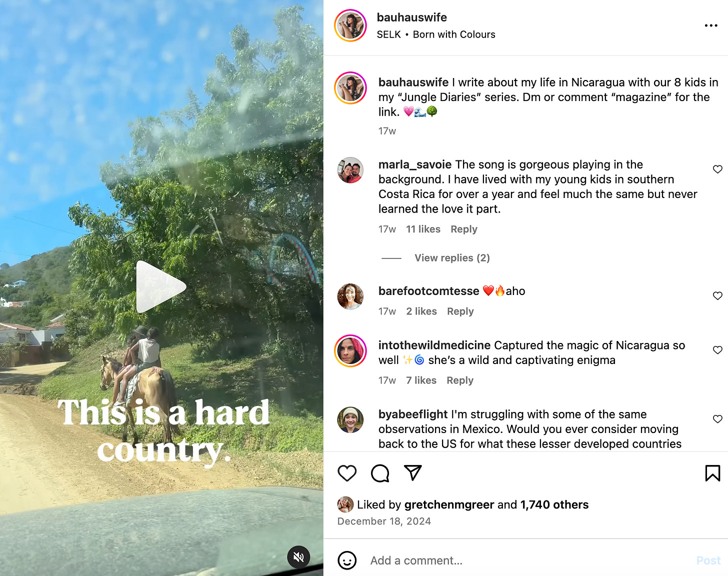Viewport: 728px width, 576px height.
Task: Click the Add a comment field
Action: tap(530, 560)
